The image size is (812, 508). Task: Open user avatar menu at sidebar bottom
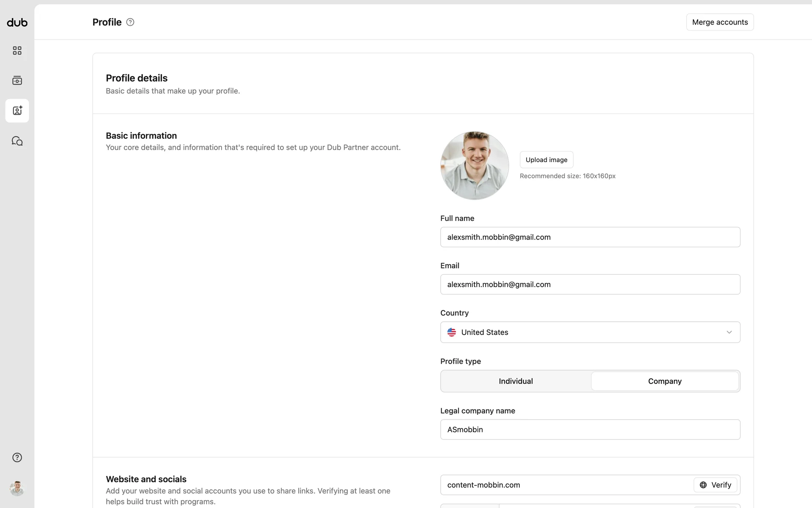click(17, 489)
